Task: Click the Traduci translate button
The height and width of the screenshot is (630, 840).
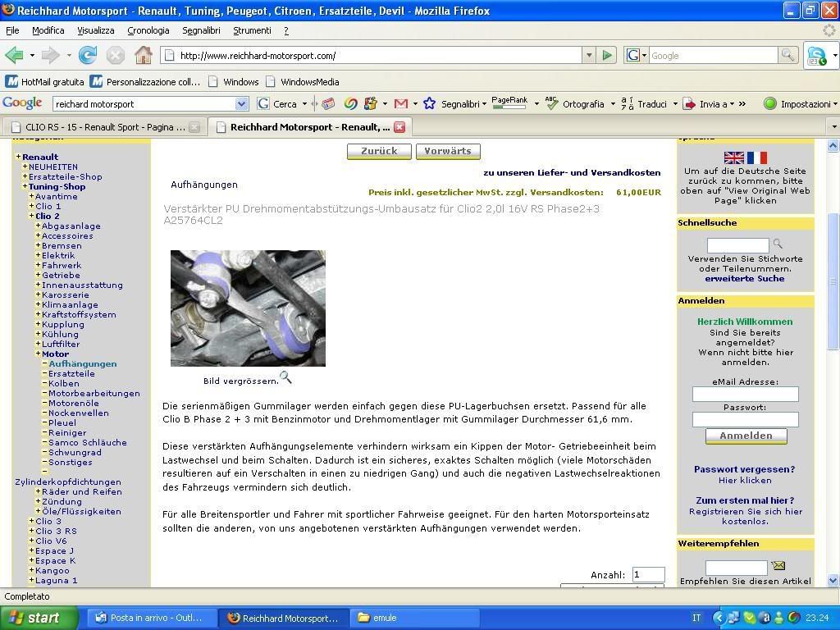Action: click(644, 104)
